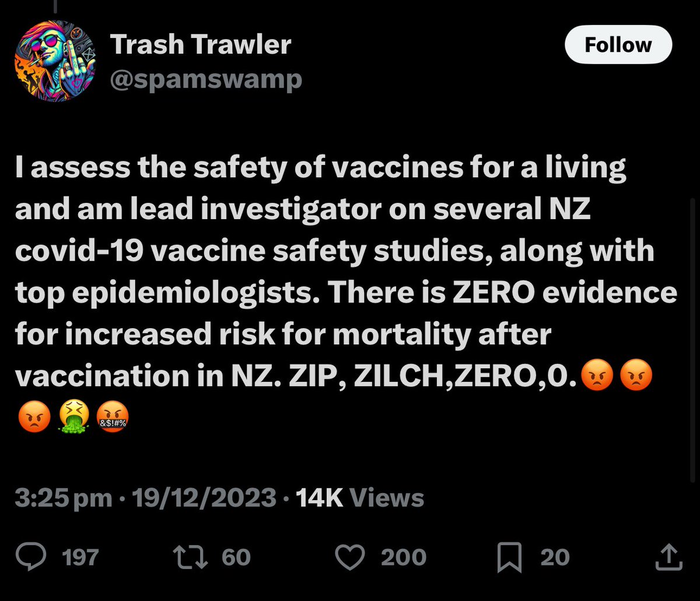Click the 19/12/2023 post date
This screenshot has height=601, width=700.
click(x=204, y=498)
